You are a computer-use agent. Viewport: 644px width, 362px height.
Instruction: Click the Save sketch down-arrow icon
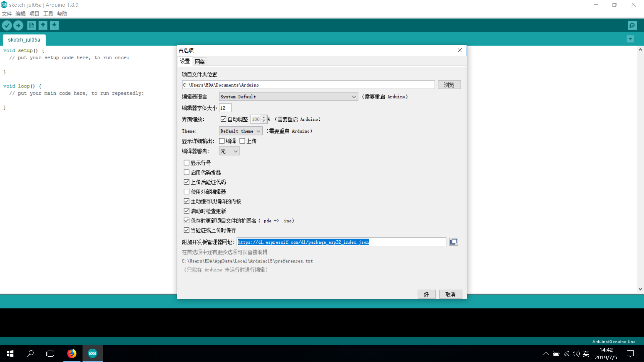tap(54, 25)
